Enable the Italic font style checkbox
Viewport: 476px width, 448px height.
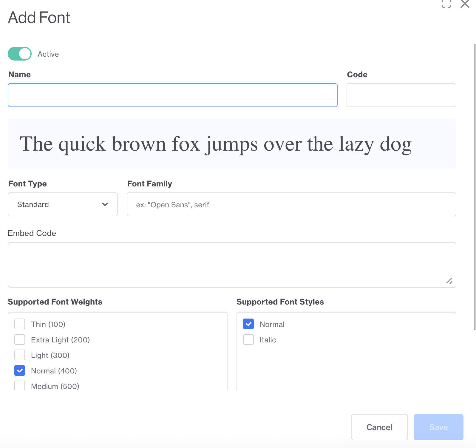pos(248,339)
